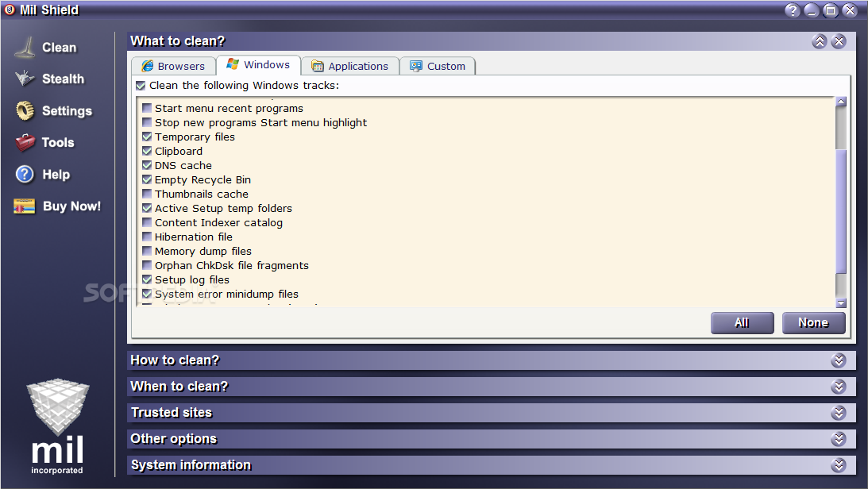
Task: Click the Internet Explorer icon on Browsers tab
Action: point(147,66)
